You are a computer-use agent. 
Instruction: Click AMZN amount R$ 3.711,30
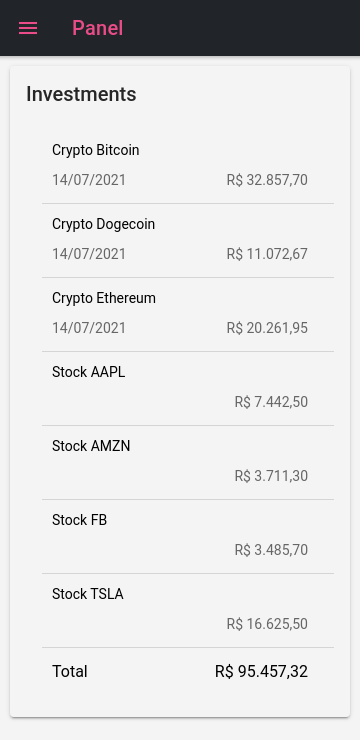click(x=271, y=477)
